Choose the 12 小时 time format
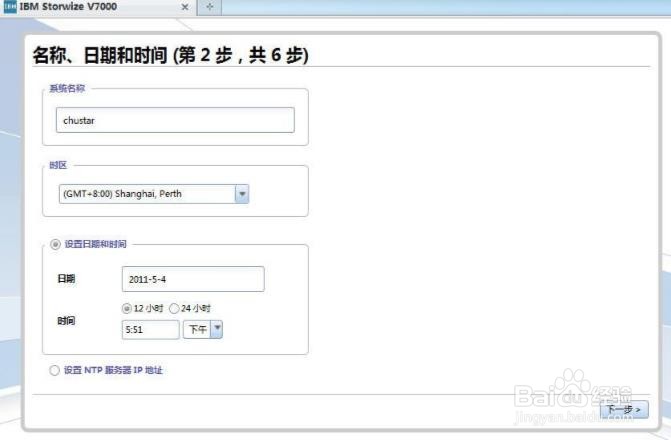The height and width of the screenshot is (440, 671). pos(127,308)
